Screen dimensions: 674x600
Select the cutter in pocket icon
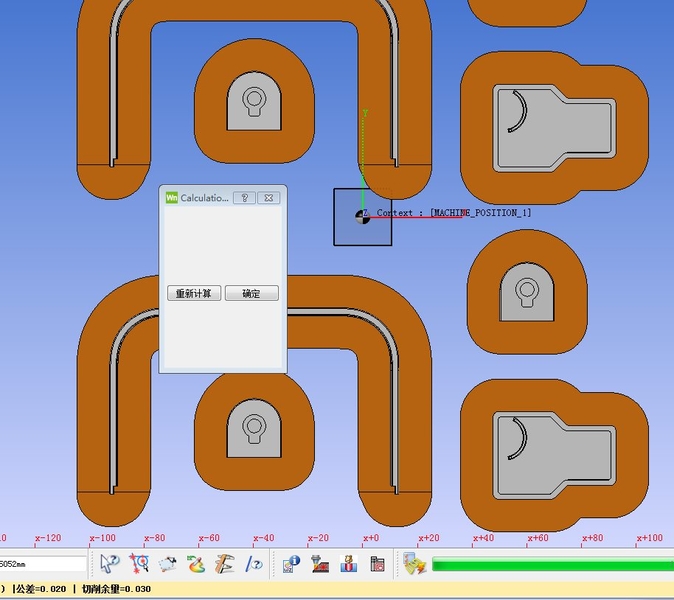(x=348, y=565)
